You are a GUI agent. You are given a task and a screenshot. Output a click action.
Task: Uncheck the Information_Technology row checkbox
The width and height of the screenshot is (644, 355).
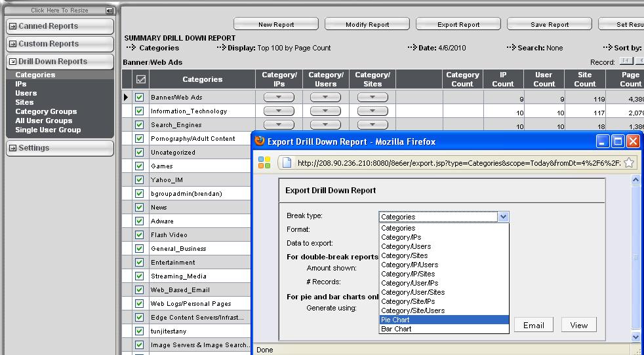[x=139, y=111]
